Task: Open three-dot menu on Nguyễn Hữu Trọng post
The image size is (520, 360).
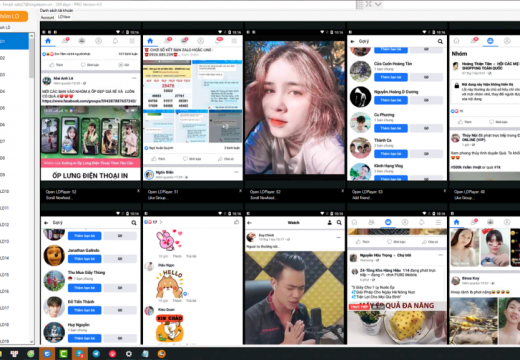Action: click(441, 255)
